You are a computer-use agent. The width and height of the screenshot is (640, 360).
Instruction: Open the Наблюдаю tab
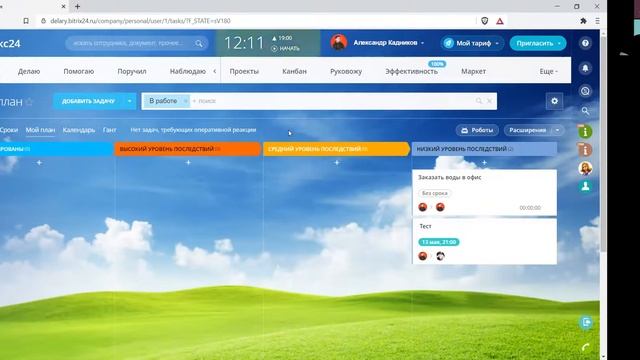(188, 71)
